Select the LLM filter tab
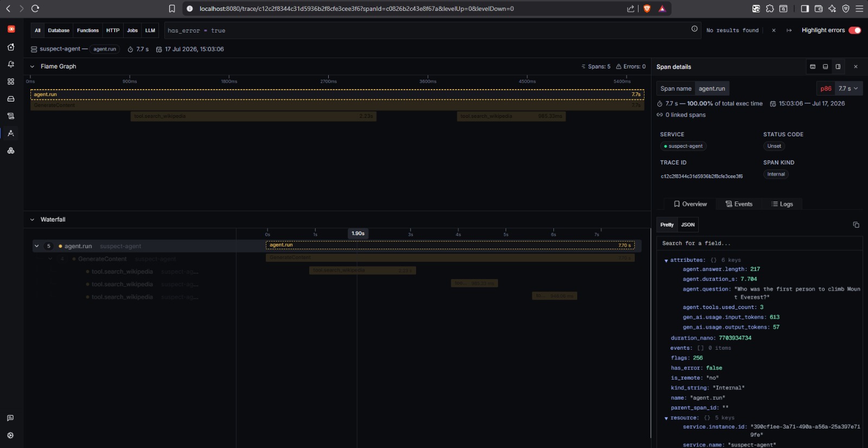Viewport: 868px width, 448px height. pyautogui.click(x=150, y=31)
